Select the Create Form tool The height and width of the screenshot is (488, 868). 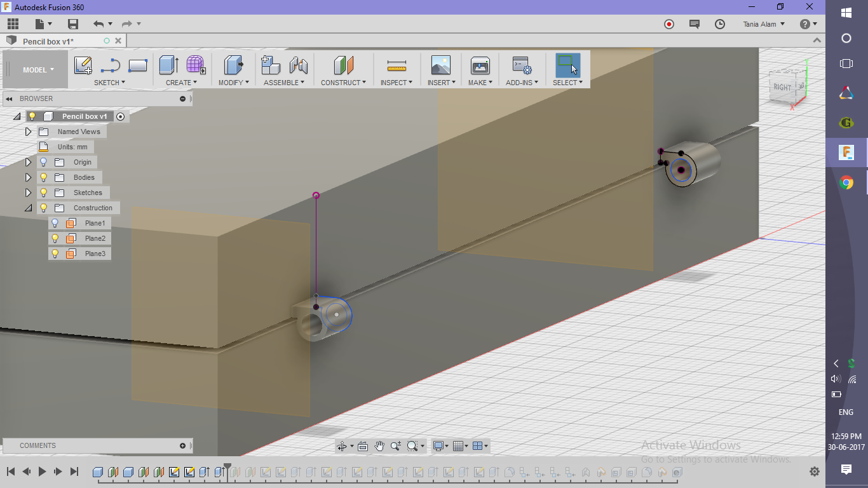click(196, 65)
